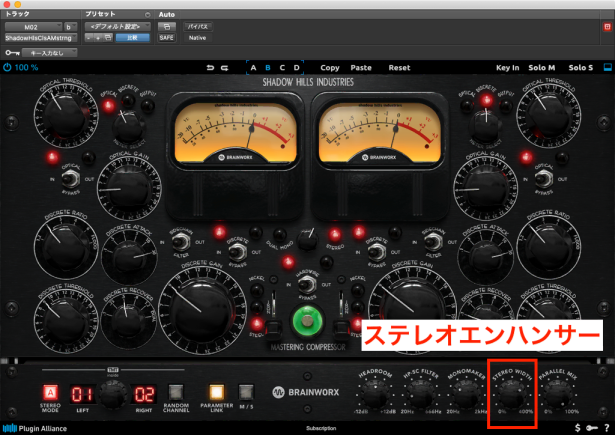Select preset bank B
Viewport: 615px width, 435px height.
[x=267, y=68]
